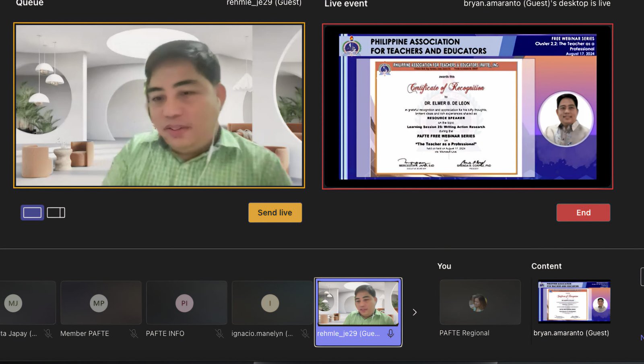Toggle microphone for ignacio.manelyn
The image size is (644, 364).
305,333
